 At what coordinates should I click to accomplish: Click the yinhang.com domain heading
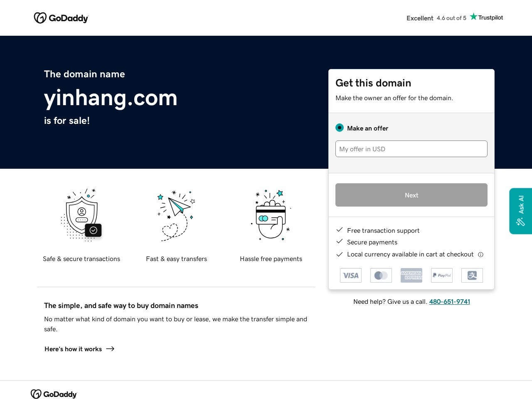pyautogui.click(x=111, y=98)
